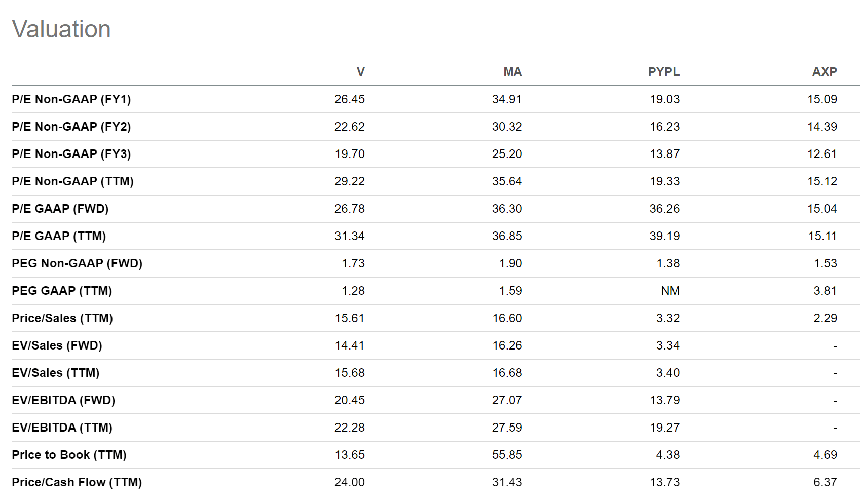Select the P/E GAAP (FWD) row label
860x504 pixels.
tap(60, 209)
